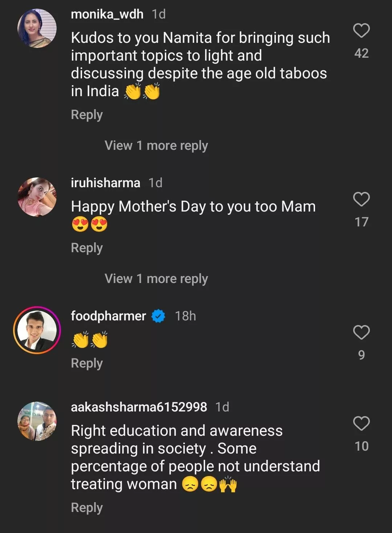This screenshot has width=392, height=533.
Task: Reply to aakashsharma6152998's comment
Action: [87, 508]
